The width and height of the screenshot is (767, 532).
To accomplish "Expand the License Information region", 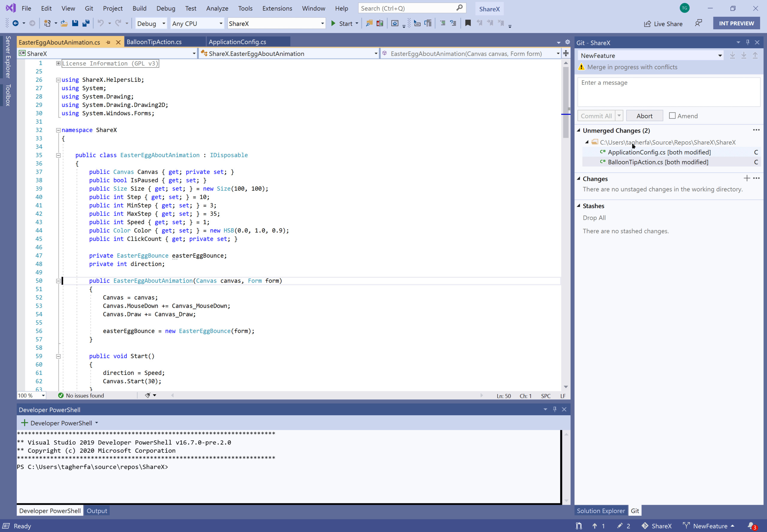I will coord(58,63).
